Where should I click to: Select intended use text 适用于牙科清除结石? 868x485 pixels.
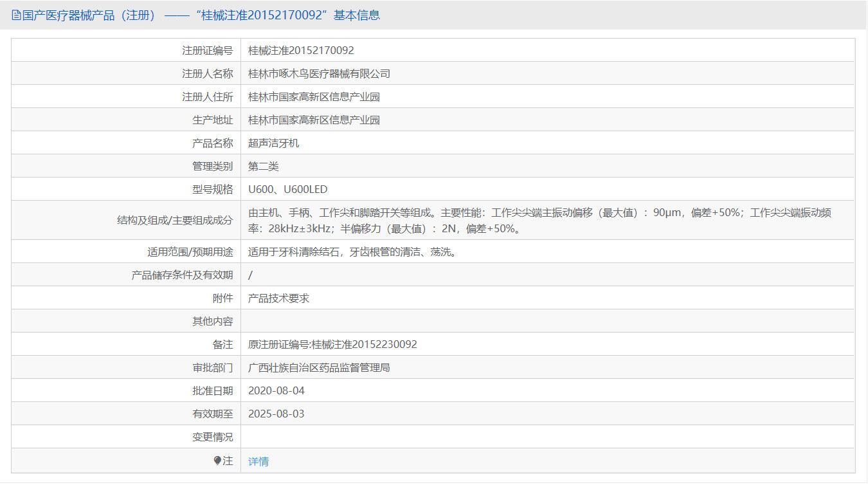[354, 252]
